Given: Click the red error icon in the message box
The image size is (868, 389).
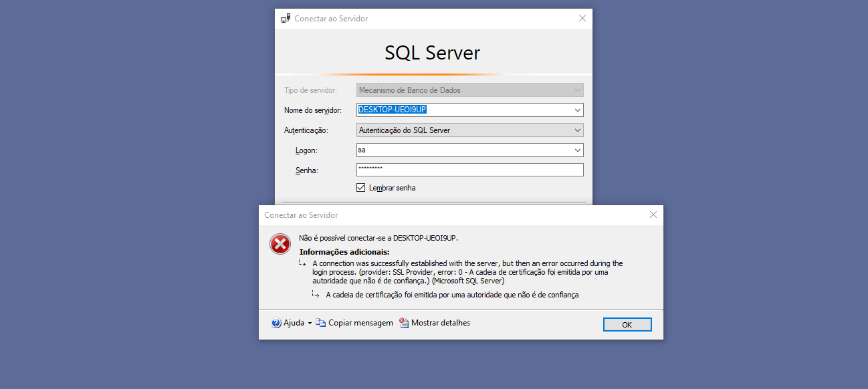Looking at the screenshot, I should 280,244.
